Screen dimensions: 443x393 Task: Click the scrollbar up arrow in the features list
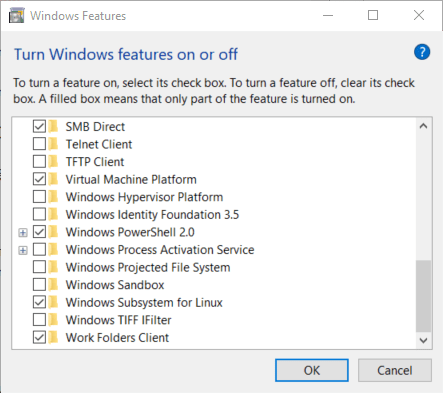click(x=423, y=126)
